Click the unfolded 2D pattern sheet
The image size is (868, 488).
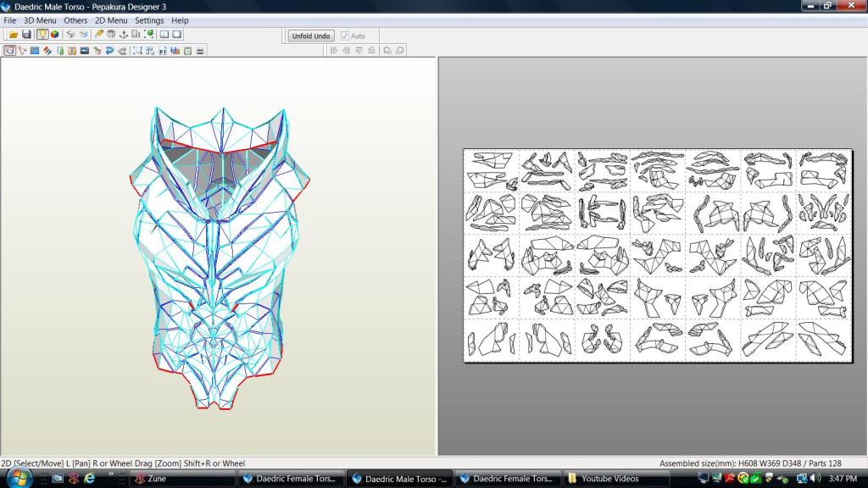658,256
